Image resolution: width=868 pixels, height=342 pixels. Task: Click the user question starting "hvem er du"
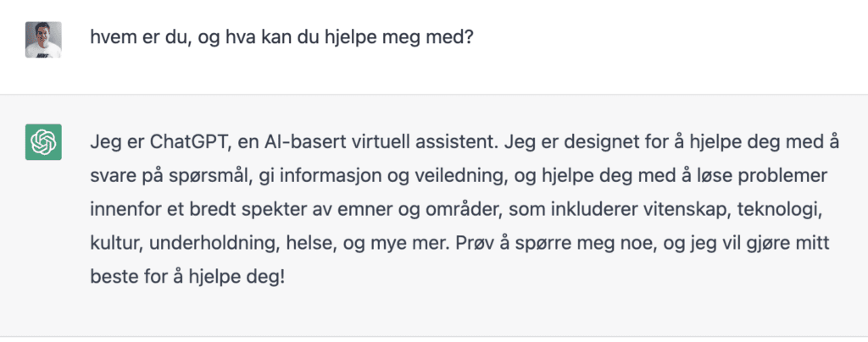(x=281, y=39)
